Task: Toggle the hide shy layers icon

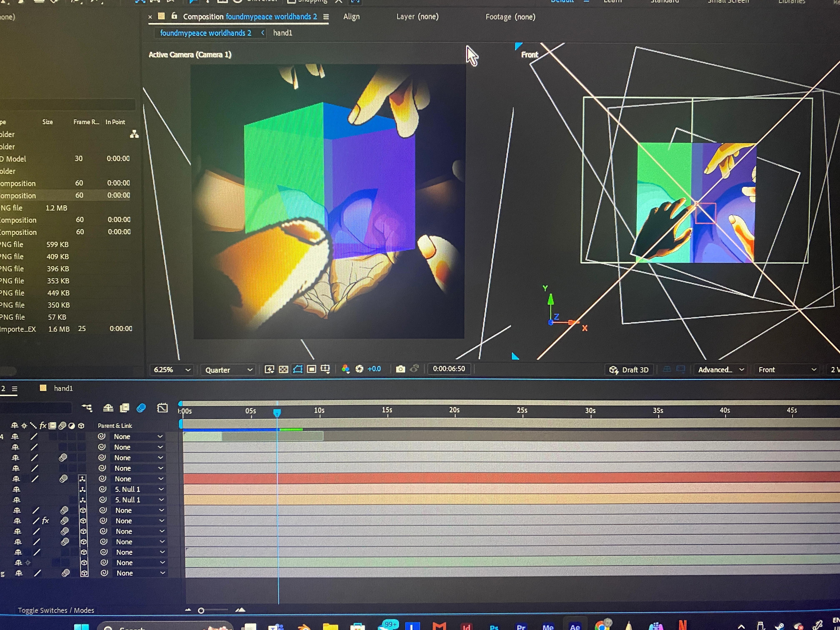Action: click(108, 408)
